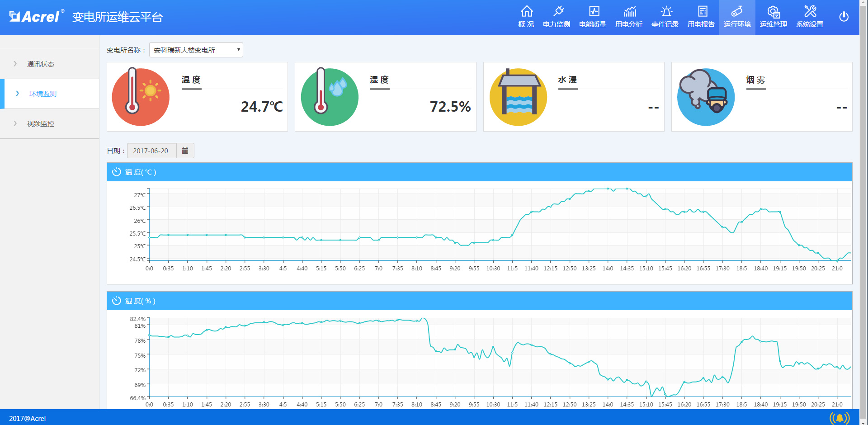The width and height of the screenshot is (868, 425).
Task: Click the 湿度(%) chart header title
Action: [140, 301]
